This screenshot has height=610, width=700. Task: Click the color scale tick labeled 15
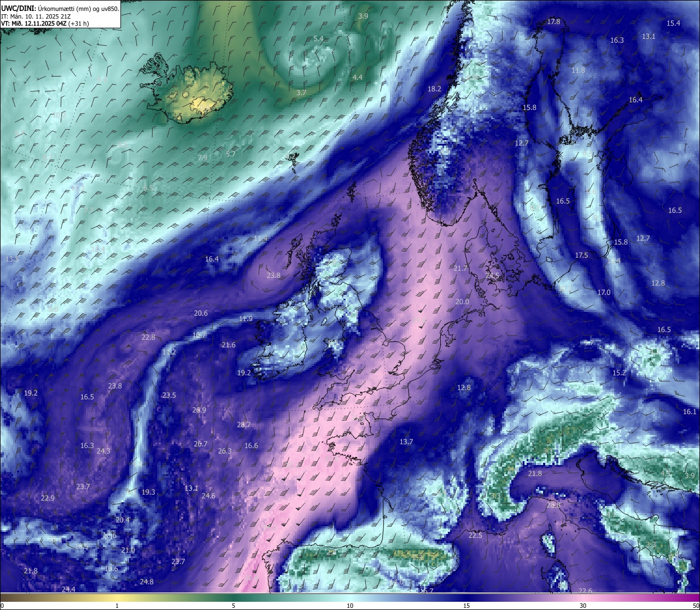click(x=466, y=606)
